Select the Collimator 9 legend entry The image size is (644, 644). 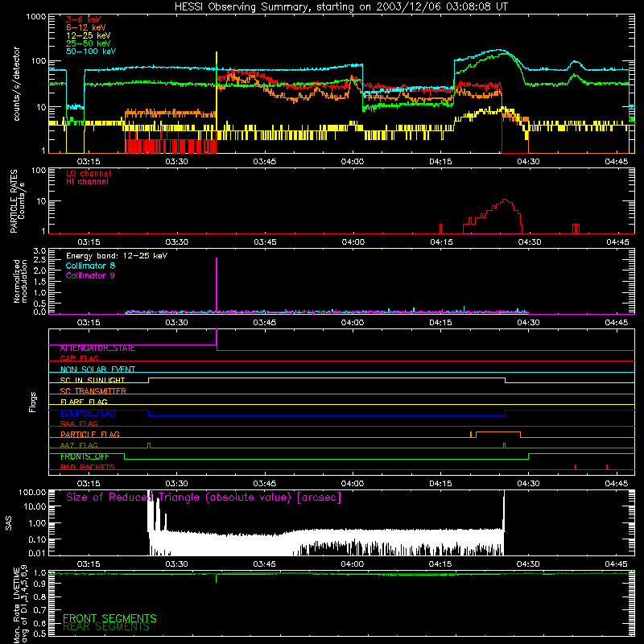(x=90, y=275)
